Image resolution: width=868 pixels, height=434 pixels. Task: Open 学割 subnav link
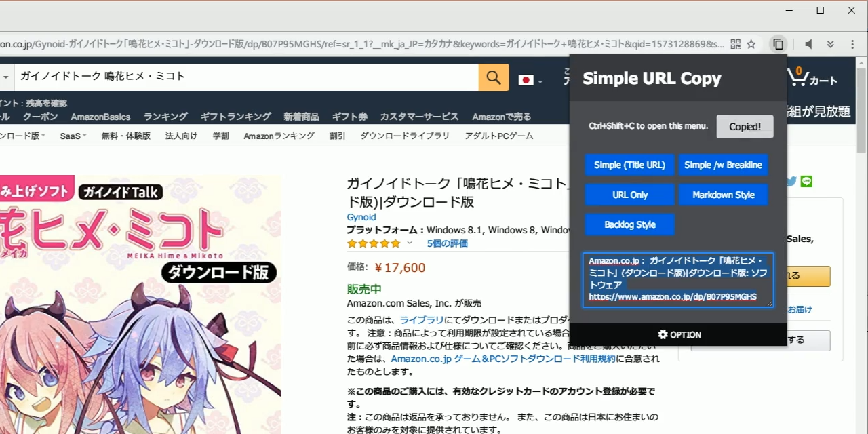221,136
